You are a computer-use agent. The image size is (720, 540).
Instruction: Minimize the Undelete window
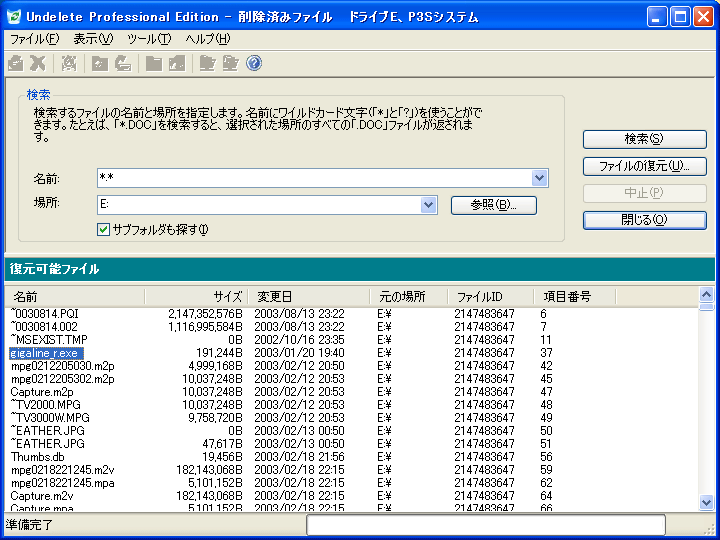point(657,17)
